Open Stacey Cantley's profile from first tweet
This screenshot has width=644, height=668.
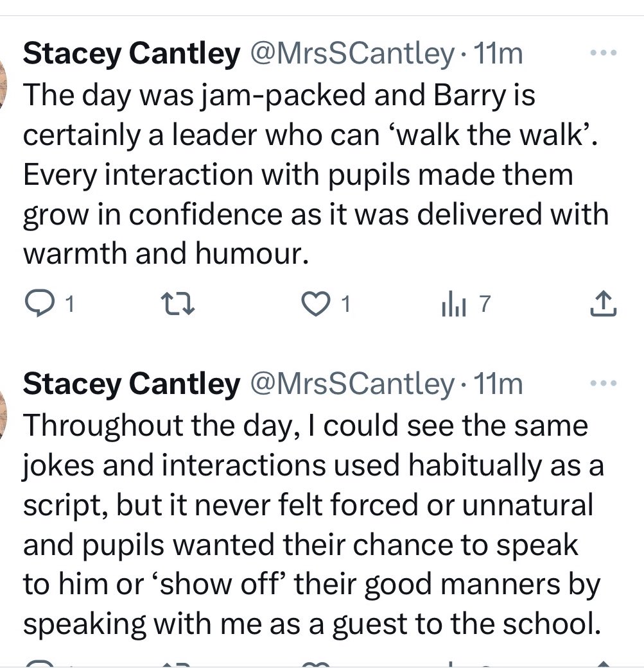[x=130, y=55]
